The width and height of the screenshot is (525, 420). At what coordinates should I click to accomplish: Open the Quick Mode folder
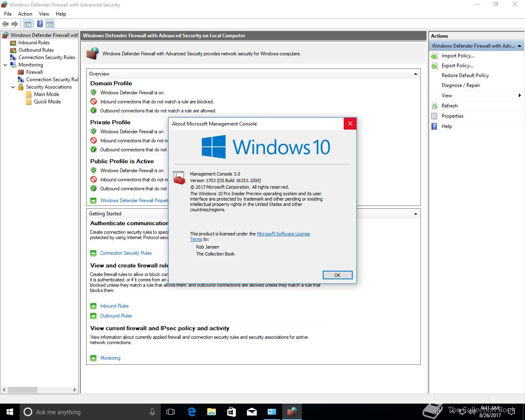click(x=47, y=102)
